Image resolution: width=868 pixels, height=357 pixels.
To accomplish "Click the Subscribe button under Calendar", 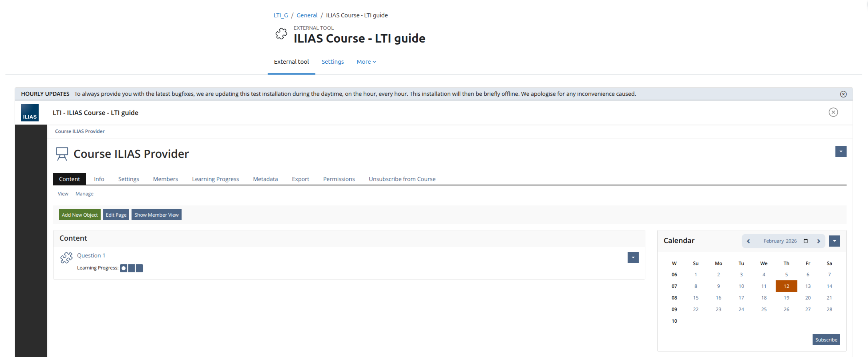I will click(x=826, y=340).
